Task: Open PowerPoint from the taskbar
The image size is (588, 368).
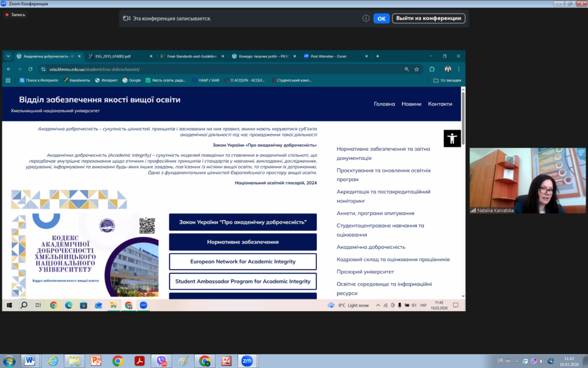Action: [96, 361]
